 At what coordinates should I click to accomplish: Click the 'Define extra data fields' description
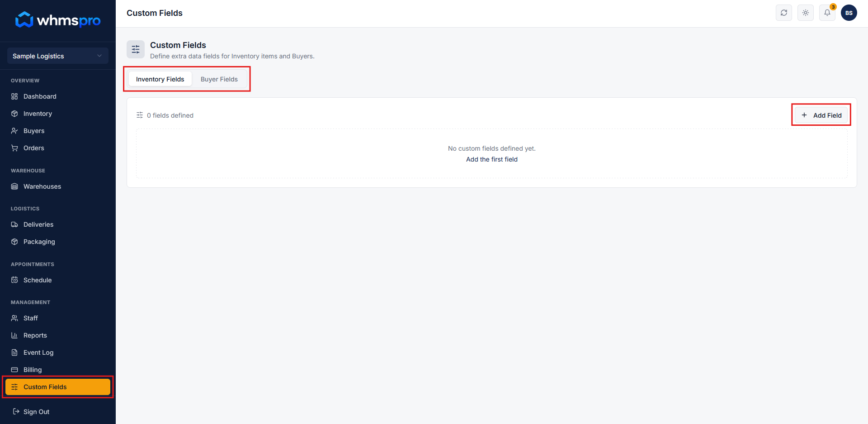[x=232, y=56]
